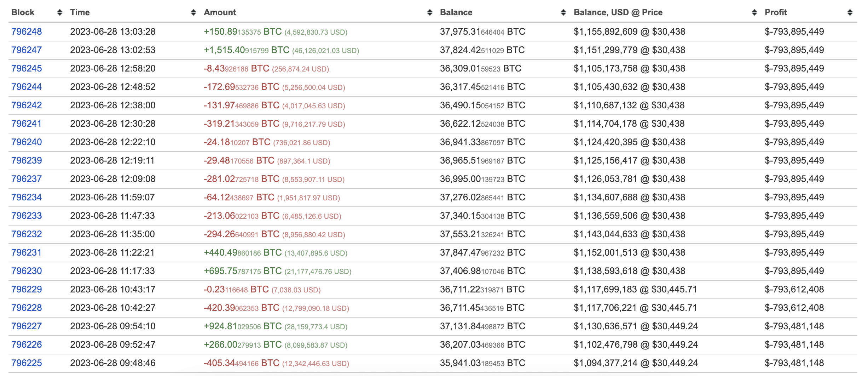Click USD balance $1,155,892,609 @ $30,438

coord(630,32)
